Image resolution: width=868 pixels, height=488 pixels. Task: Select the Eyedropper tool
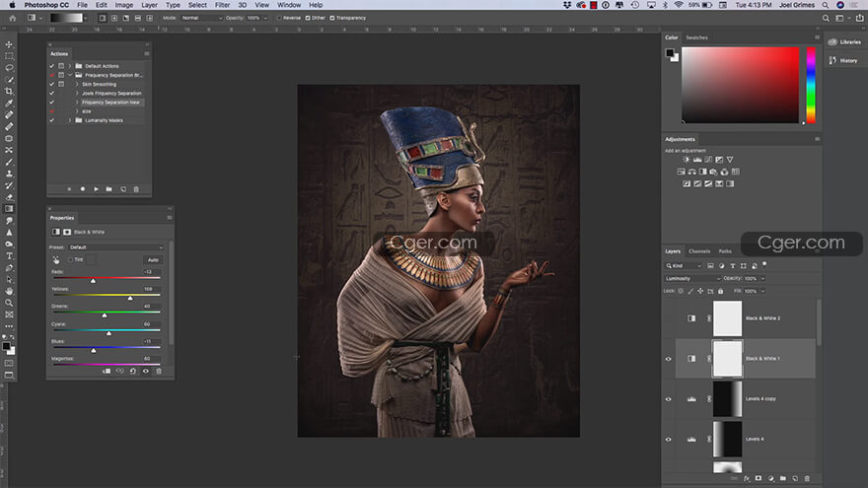pos(9,103)
